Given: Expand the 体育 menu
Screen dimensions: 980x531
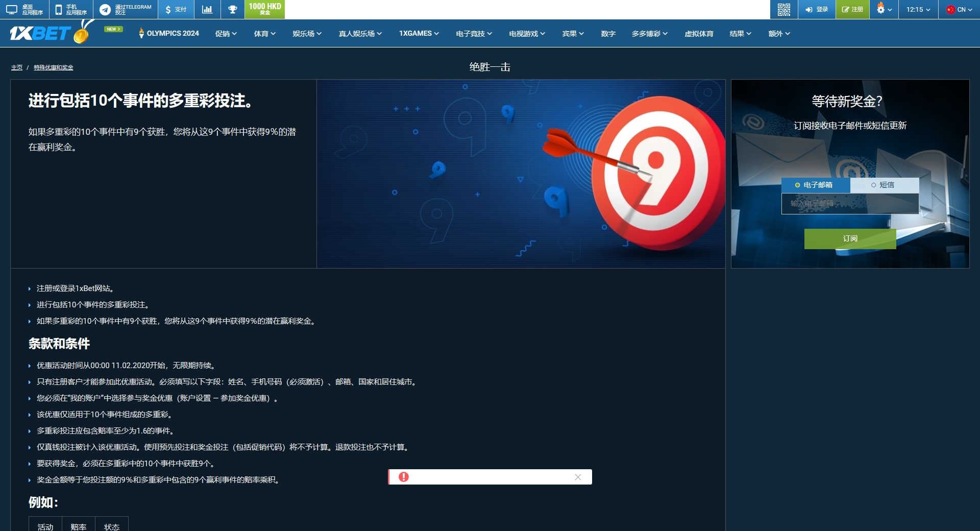Looking at the screenshot, I should [265, 34].
